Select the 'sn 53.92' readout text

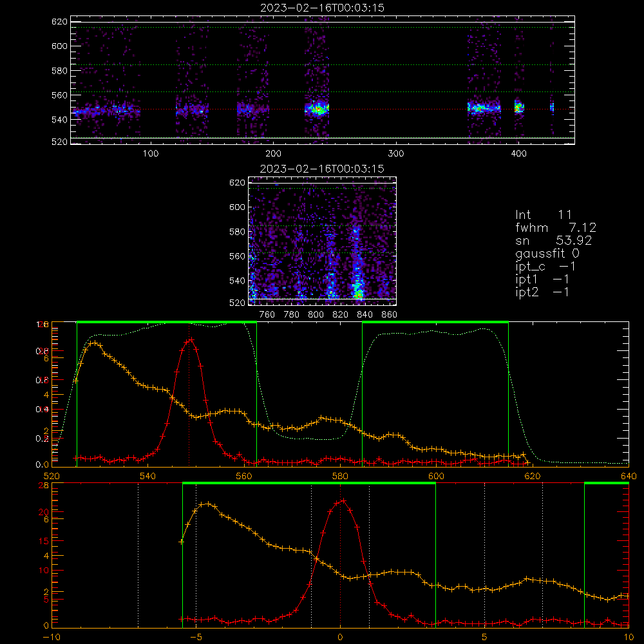pyautogui.click(x=554, y=240)
